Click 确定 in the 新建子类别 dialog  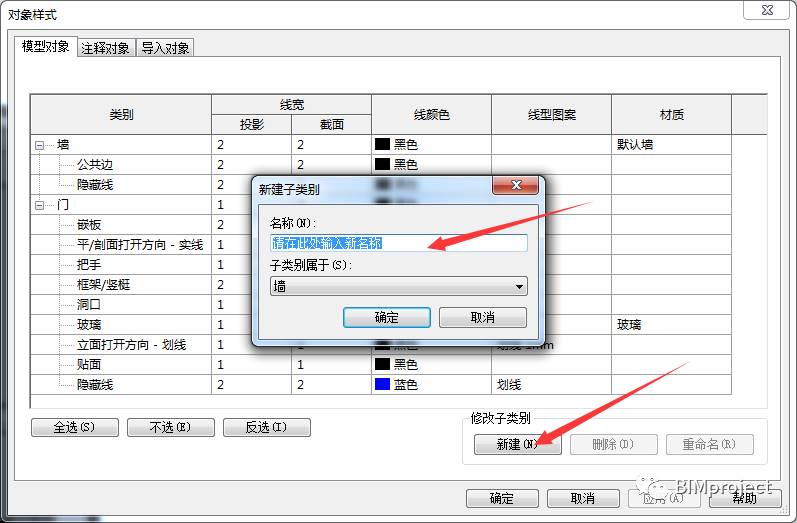[x=387, y=318]
